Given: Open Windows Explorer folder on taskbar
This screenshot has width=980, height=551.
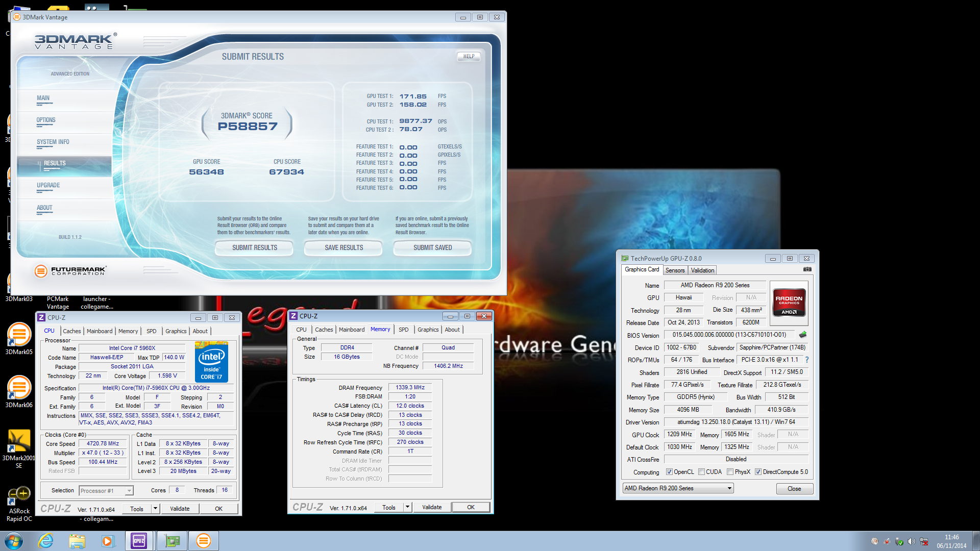Looking at the screenshot, I should [77, 541].
